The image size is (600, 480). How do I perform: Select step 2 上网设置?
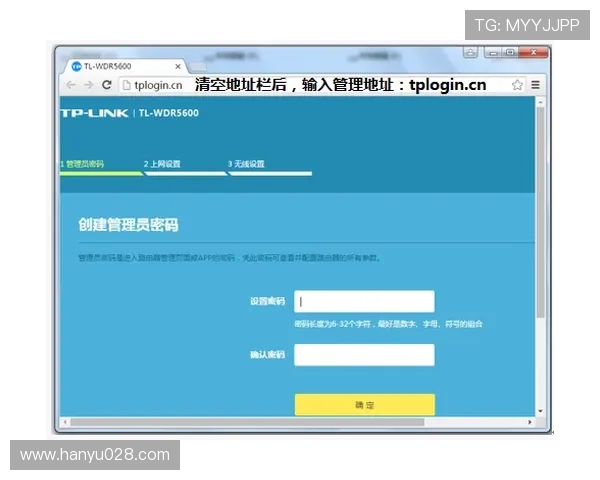point(162,164)
